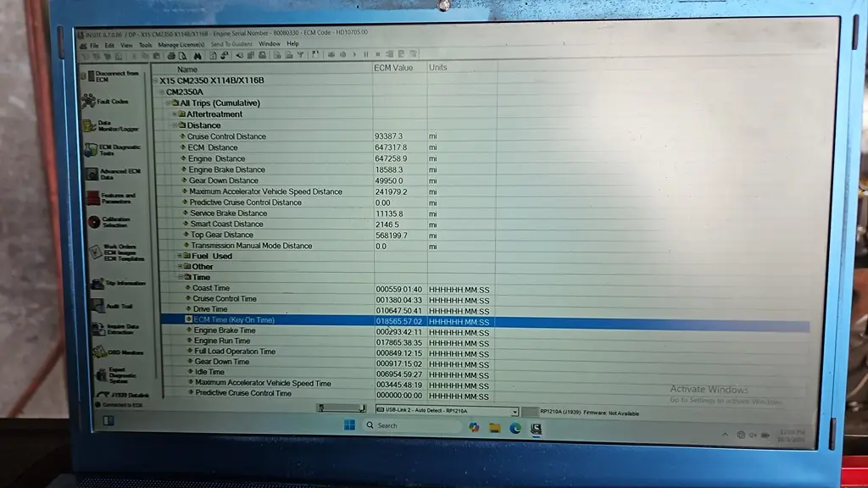Open the Tools menu
The image size is (868, 488).
coord(146,44)
